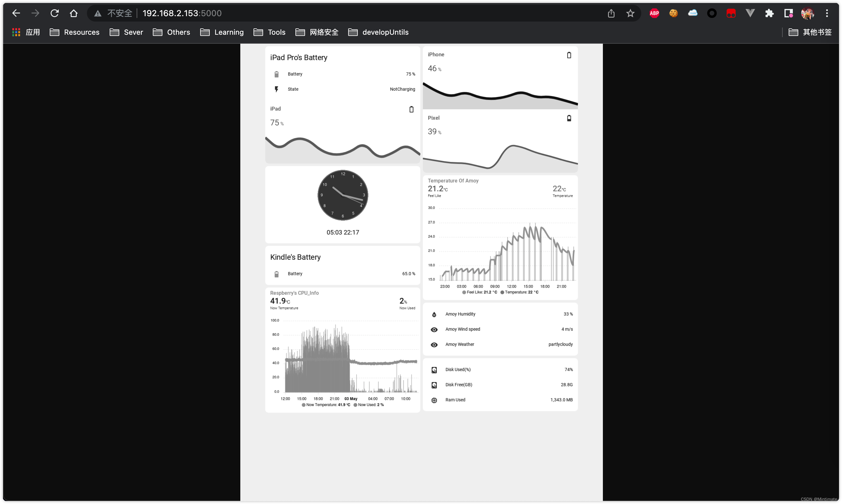Click the Disk Free GB label
The width and height of the screenshot is (842, 504).
(x=458, y=384)
